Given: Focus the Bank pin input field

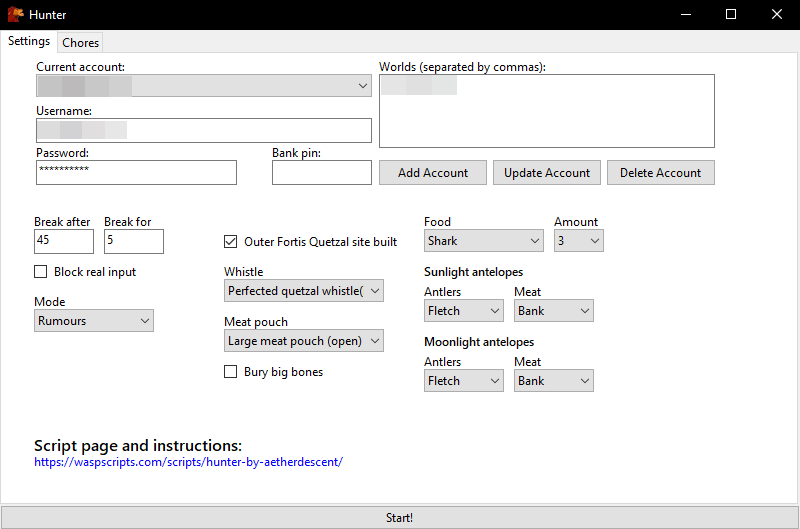Looking at the screenshot, I should coord(322,172).
